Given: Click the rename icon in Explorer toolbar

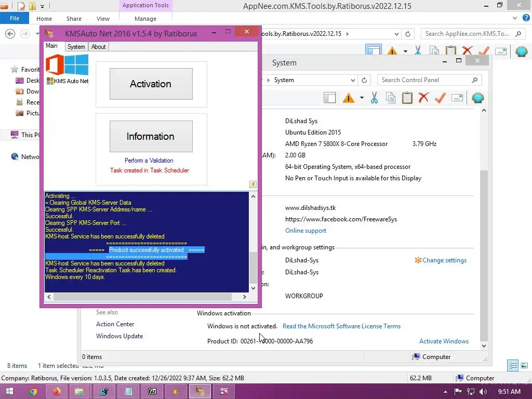Looking at the screenshot, I should tap(501, 51).
